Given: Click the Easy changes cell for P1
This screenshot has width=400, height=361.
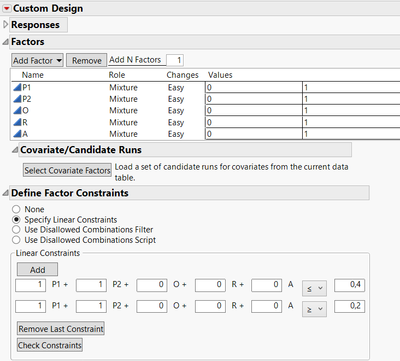Looking at the screenshot, I should point(176,88).
